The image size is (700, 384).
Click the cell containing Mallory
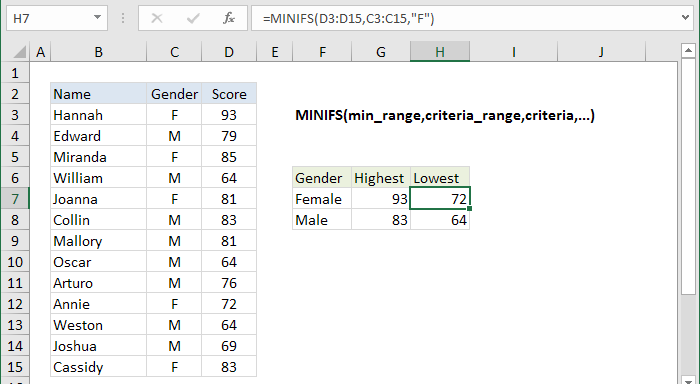pyautogui.click(x=99, y=241)
